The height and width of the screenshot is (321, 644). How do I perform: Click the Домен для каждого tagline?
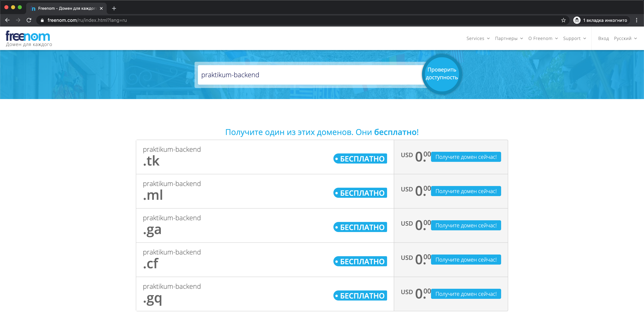point(29,44)
